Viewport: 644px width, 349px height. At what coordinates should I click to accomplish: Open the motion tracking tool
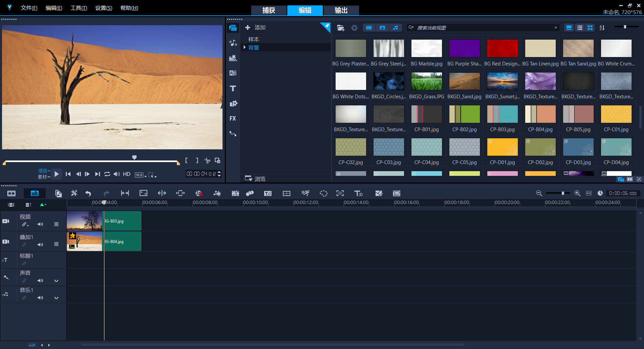click(250, 193)
